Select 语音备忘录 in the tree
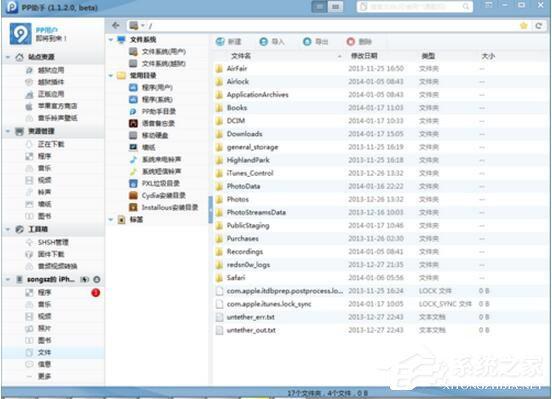Viewport: 552px width, 399px height. coord(158,123)
